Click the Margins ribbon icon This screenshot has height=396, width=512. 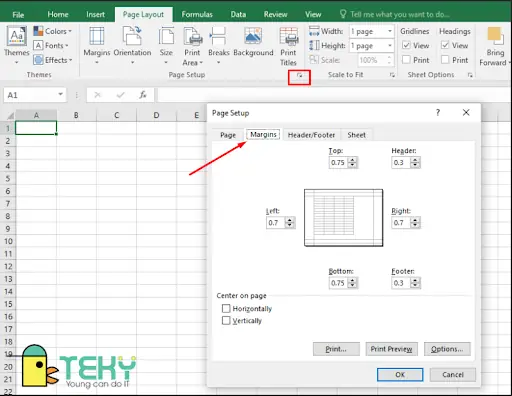click(97, 36)
